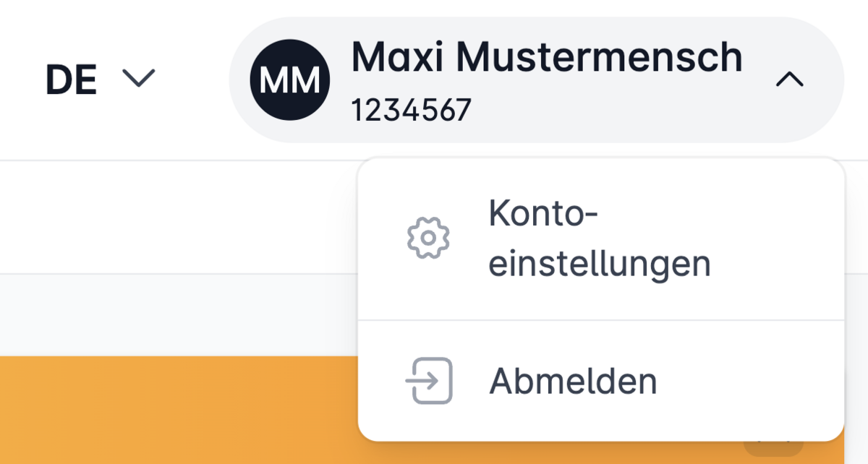Screen dimensions: 868x464
Task: Click the empty area right of Abmelden text
Action: (x=749, y=380)
